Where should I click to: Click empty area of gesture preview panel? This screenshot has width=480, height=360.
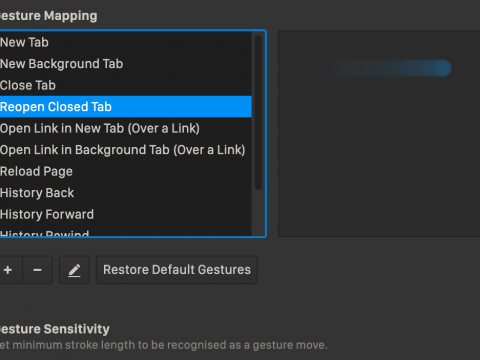click(379, 160)
